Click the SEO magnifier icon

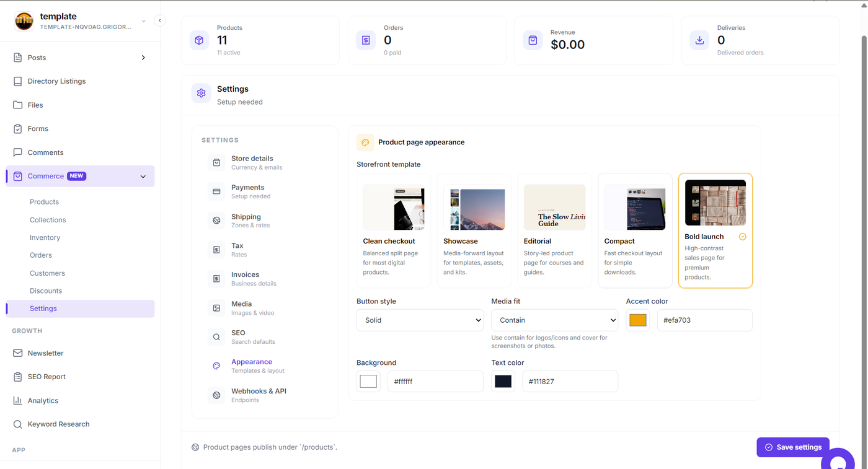coord(216,337)
